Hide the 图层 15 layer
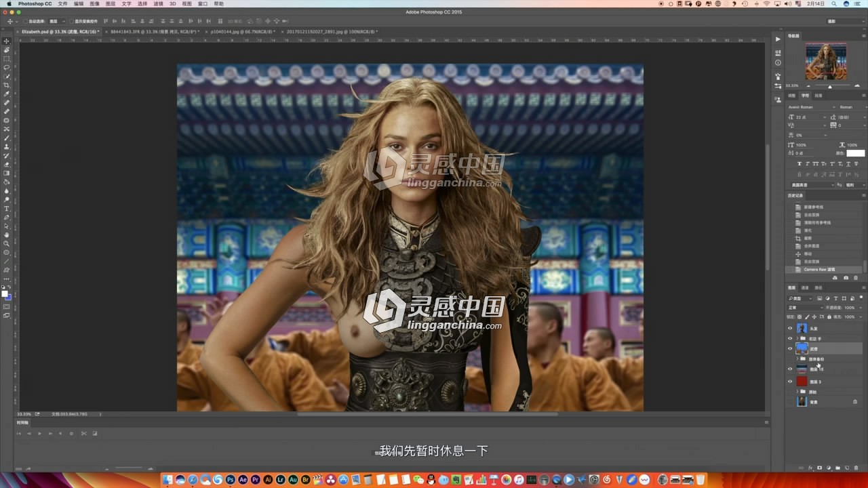 (790, 369)
